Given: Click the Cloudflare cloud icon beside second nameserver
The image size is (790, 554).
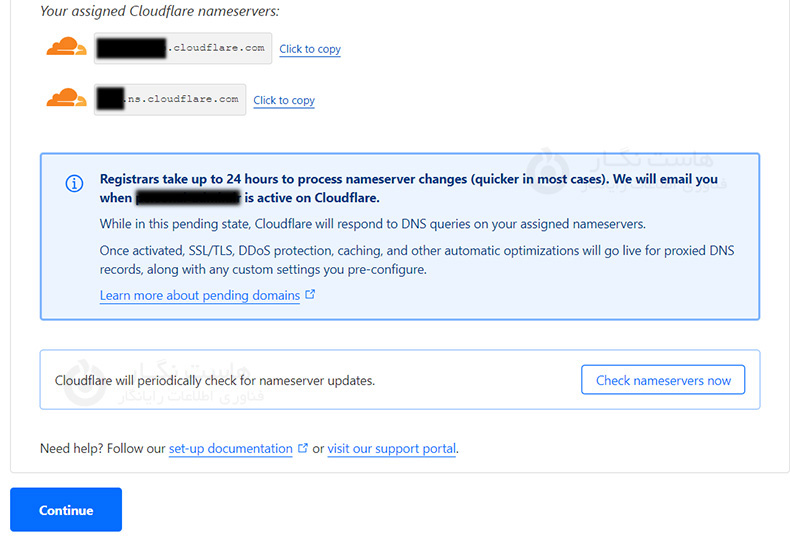Looking at the screenshot, I should [66, 98].
